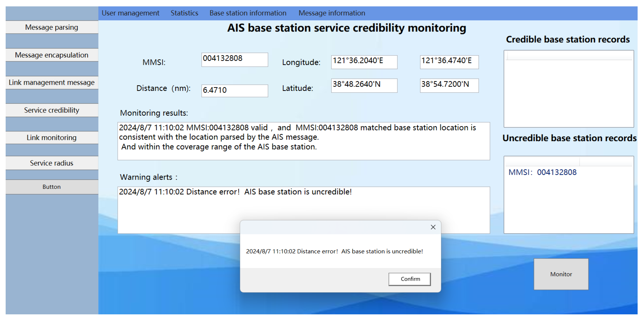Click the 38°54.7200'N latitude field
Image resolution: width=644 pixels, height=320 pixels.
click(x=449, y=85)
